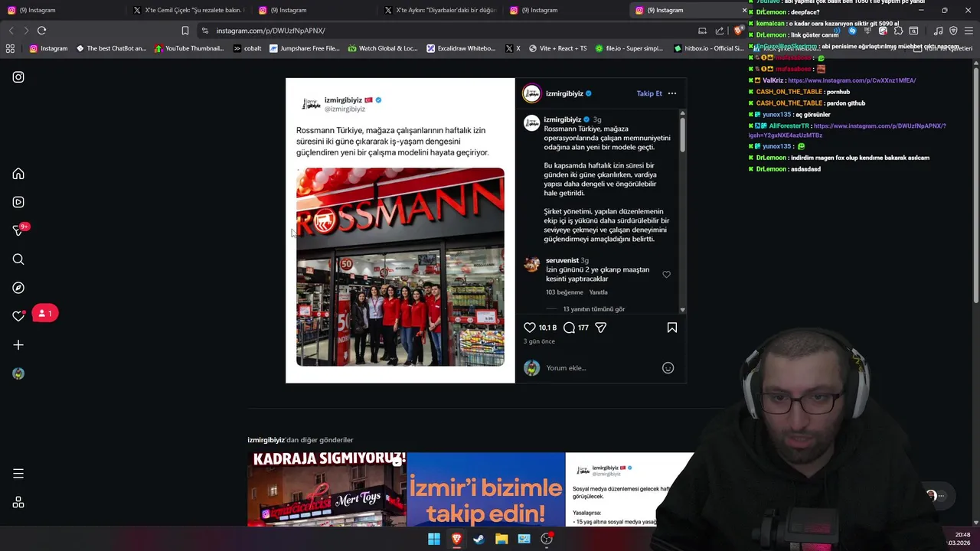Follow izmirgibiyiz with Takip Et
This screenshot has width=980, height=551.
[x=649, y=93]
